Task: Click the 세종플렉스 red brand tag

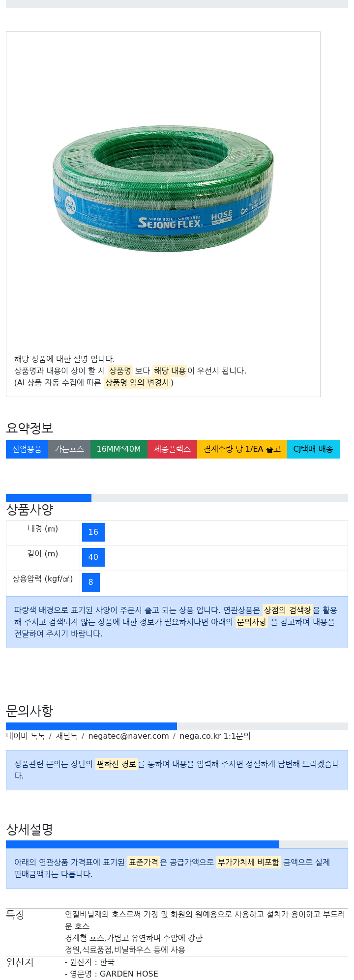Action: (x=172, y=449)
